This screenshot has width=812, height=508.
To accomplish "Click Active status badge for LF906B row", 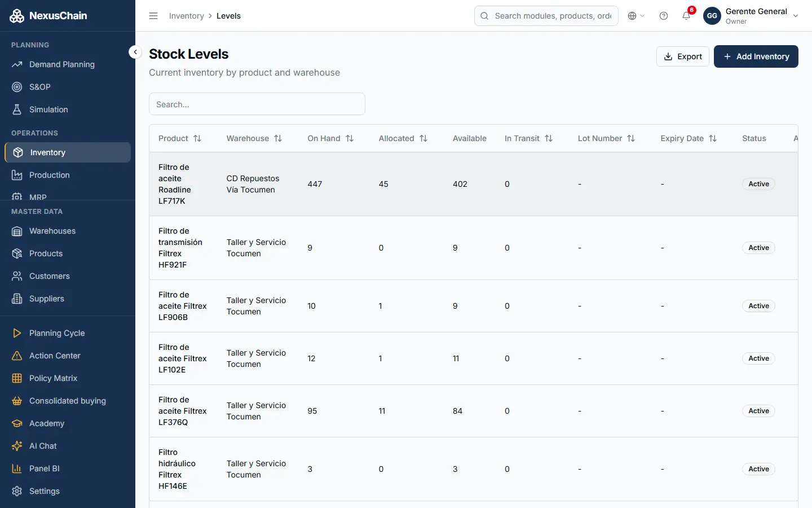I will coord(758,306).
